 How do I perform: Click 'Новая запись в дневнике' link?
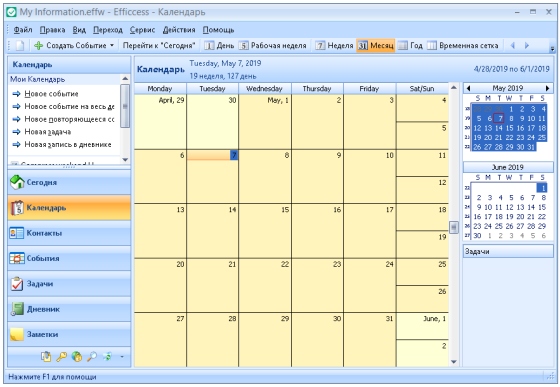(68, 145)
